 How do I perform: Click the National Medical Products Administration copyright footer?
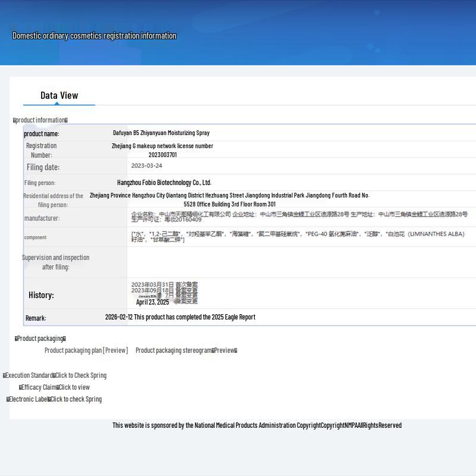257,425
